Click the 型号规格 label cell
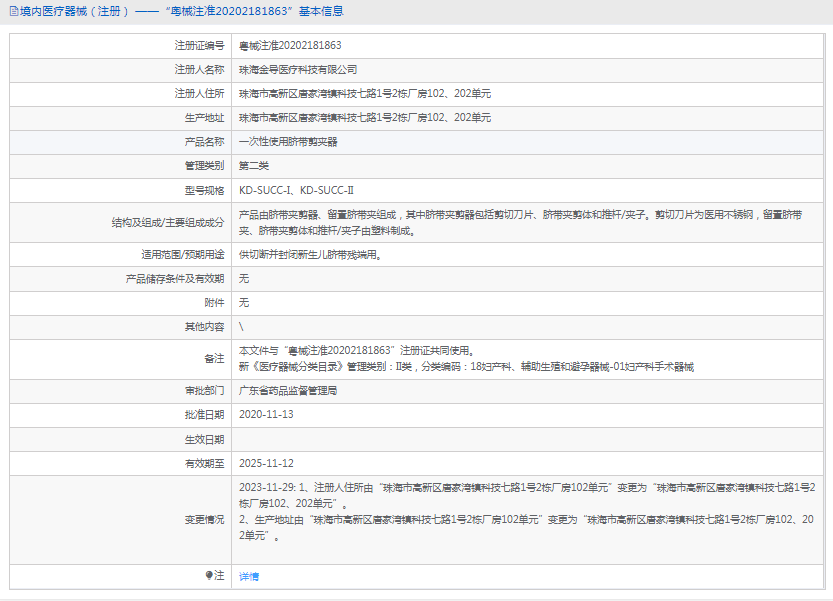Image resolution: width=833 pixels, height=601 pixels. [x=121, y=190]
